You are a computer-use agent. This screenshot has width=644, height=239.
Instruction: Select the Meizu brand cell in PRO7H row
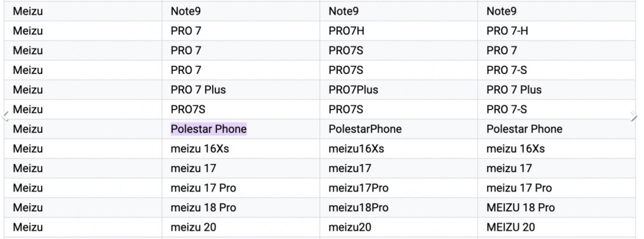tap(28, 31)
